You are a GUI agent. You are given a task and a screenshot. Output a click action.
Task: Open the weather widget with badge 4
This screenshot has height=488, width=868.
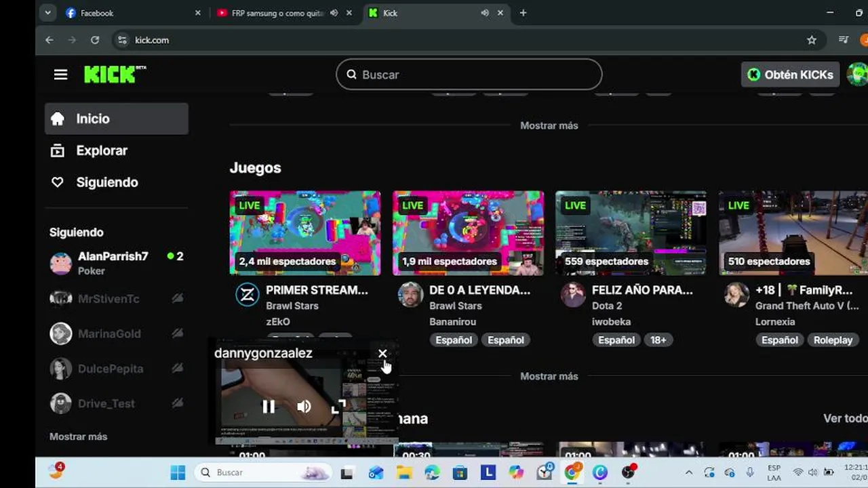pyautogui.click(x=56, y=471)
